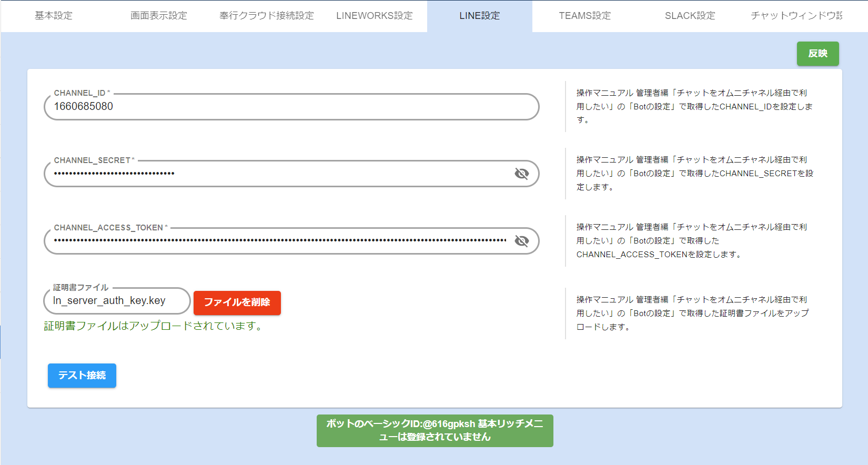Image resolution: width=868 pixels, height=465 pixels.
Task: Click the green ボットのベーシックID notification banner
Action: (435, 430)
